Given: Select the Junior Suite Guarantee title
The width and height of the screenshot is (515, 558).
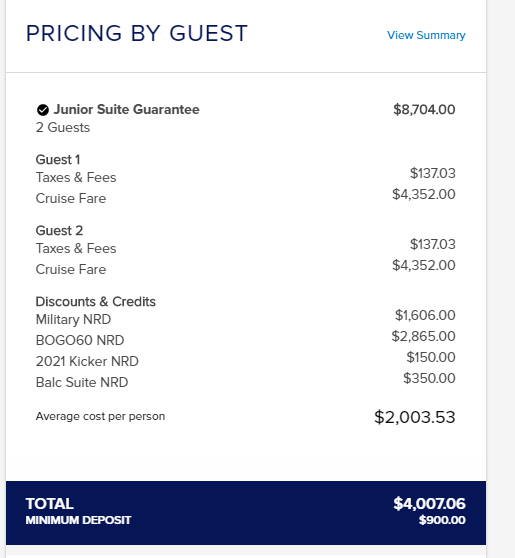Looking at the screenshot, I should point(126,110).
